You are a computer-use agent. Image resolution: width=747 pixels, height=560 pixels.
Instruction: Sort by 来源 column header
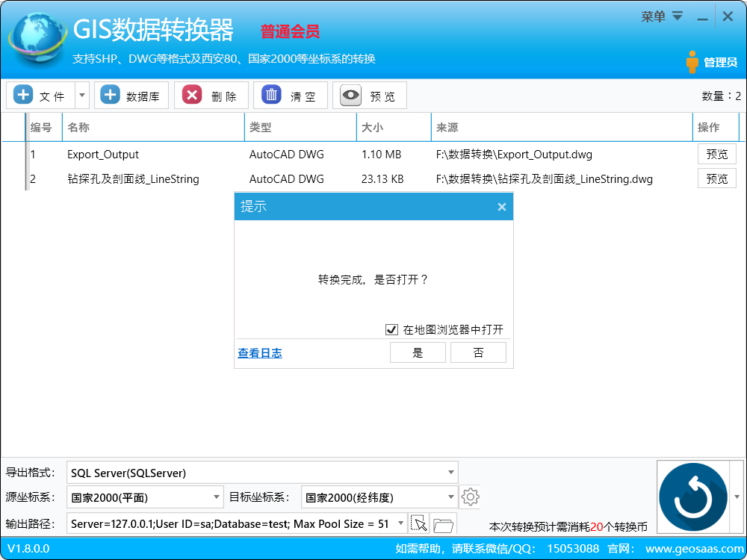[x=562, y=127]
